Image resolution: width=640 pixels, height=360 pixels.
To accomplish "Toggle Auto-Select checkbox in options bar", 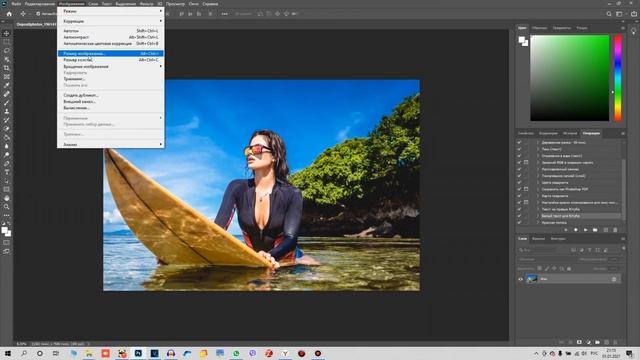I will 38,13.
